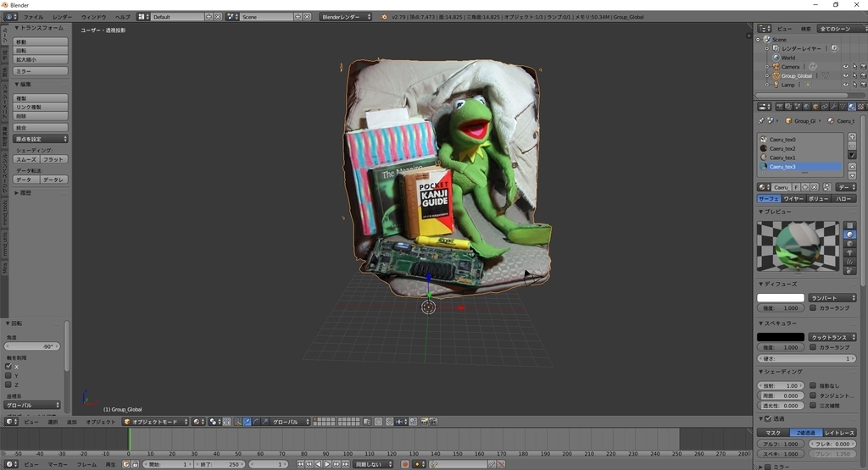Toggle 透過 transparency checkbox
This screenshot has height=470, width=868.
(x=768, y=418)
